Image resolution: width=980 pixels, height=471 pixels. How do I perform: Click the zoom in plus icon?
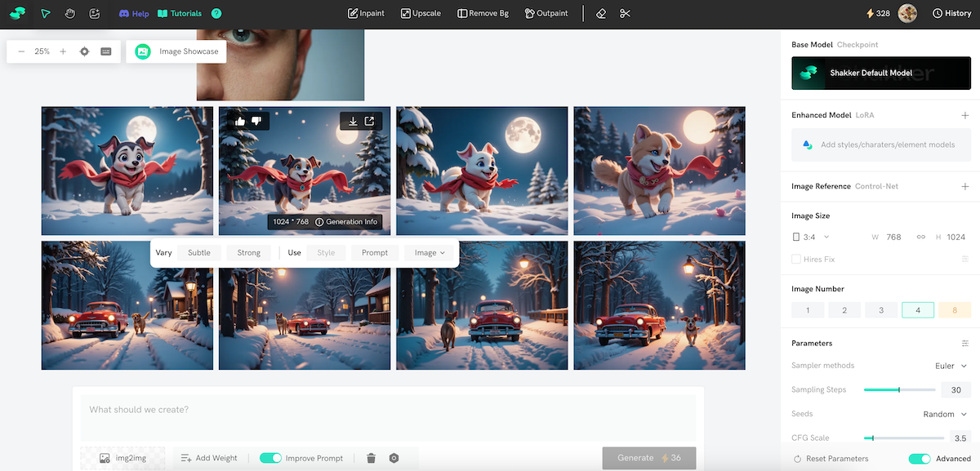(63, 51)
